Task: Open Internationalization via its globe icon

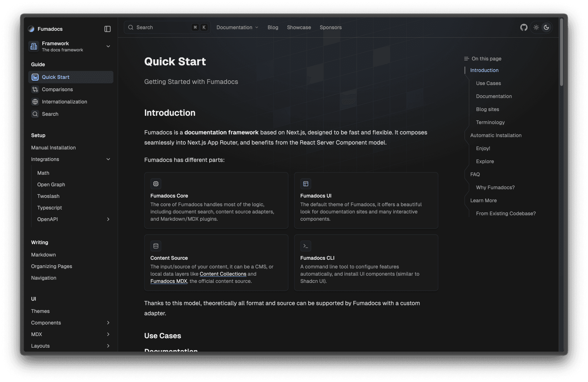Action: pyautogui.click(x=35, y=102)
